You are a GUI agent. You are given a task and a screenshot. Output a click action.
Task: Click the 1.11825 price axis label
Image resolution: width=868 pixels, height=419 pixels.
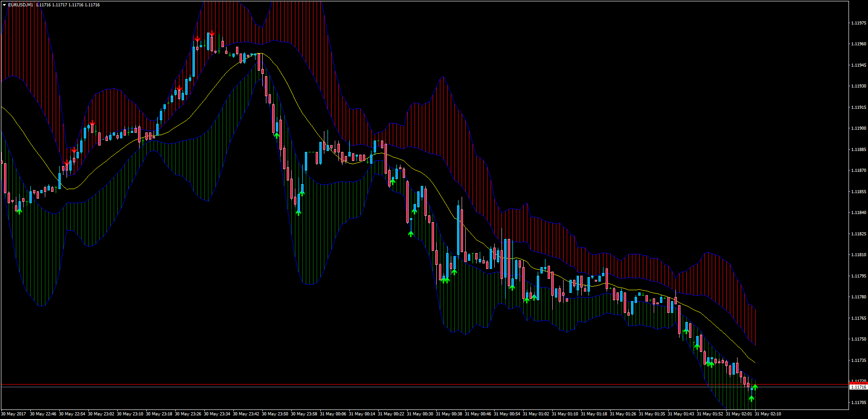[859, 234]
